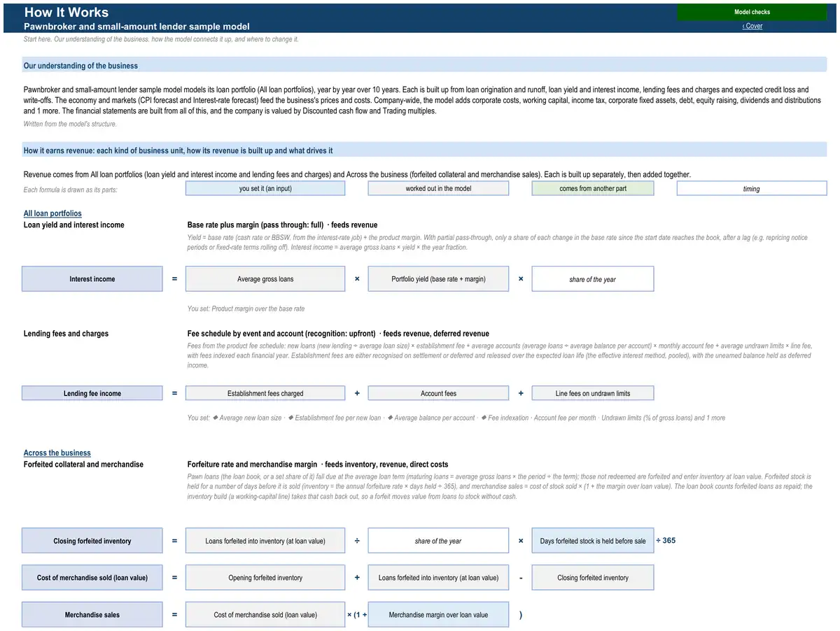Click the Average gross loans box
The width and height of the screenshot is (840, 631).
pos(265,279)
